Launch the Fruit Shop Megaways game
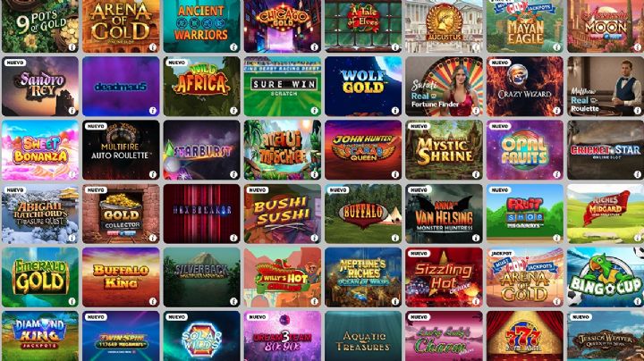 (525, 214)
